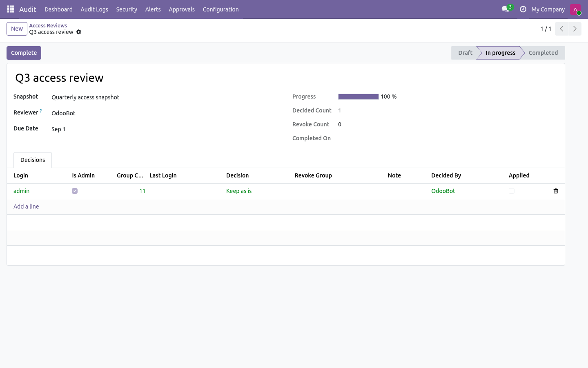Click the Decided Count value 1
This screenshot has width=588, height=368.
point(340,110)
